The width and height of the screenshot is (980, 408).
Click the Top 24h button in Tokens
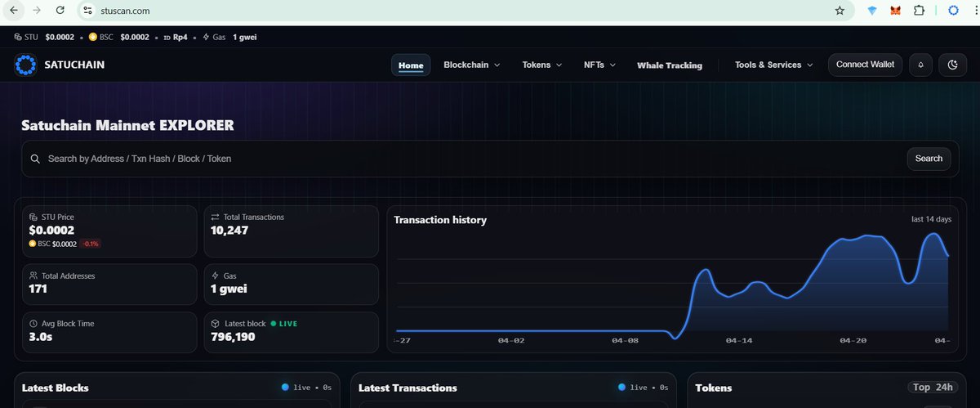(933, 388)
